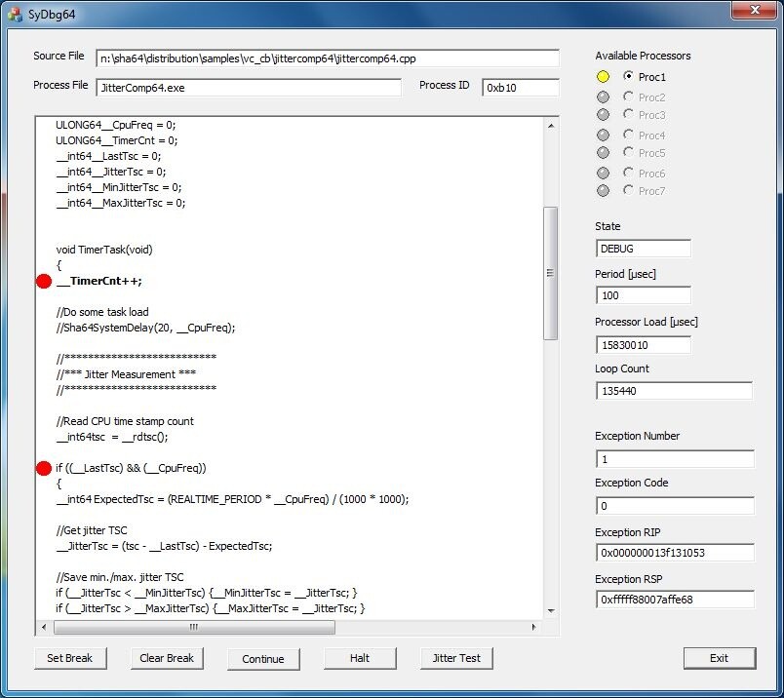
Task: Stop execution with the Halt button
Action: [x=360, y=658]
